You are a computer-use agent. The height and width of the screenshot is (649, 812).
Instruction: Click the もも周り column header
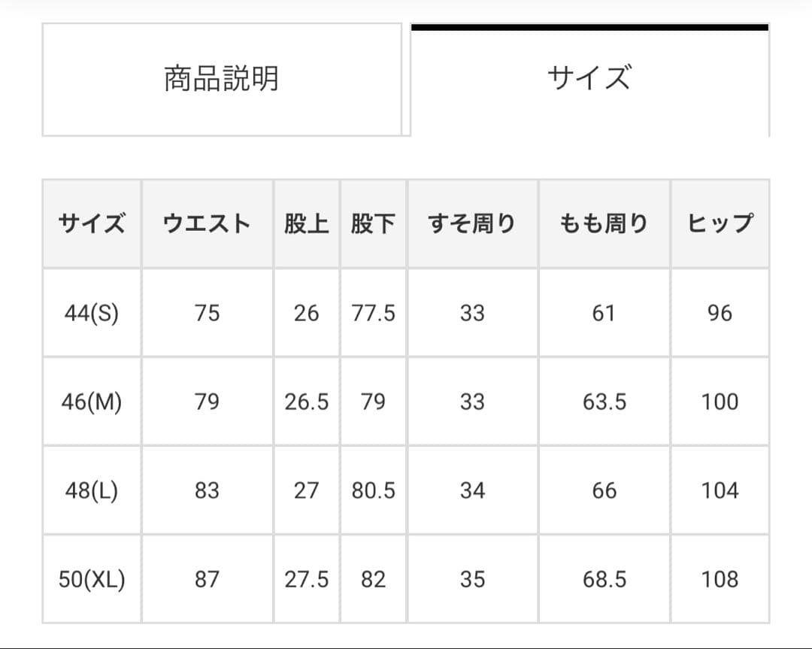click(603, 223)
